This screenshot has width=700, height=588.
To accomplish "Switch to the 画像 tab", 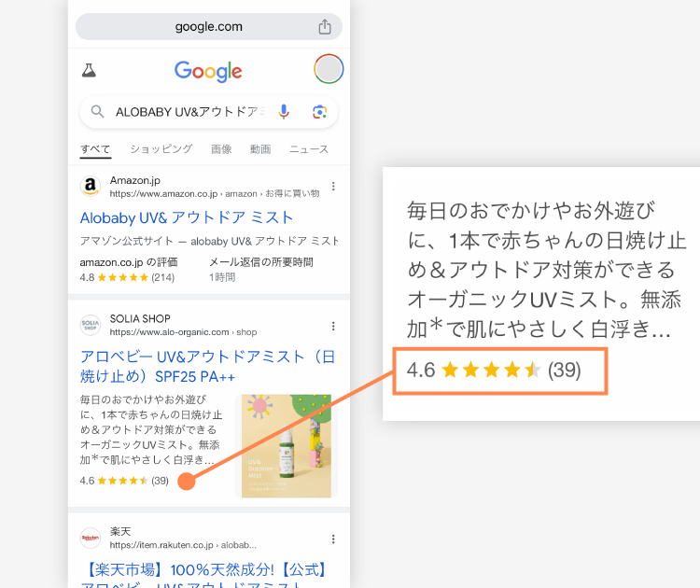I will [221, 149].
